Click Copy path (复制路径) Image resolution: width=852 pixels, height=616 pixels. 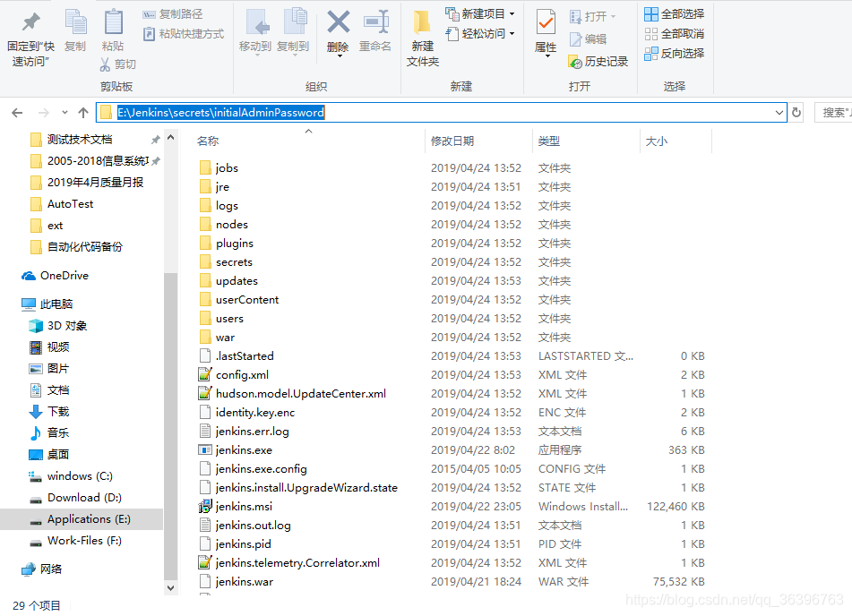(x=172, y=14)
